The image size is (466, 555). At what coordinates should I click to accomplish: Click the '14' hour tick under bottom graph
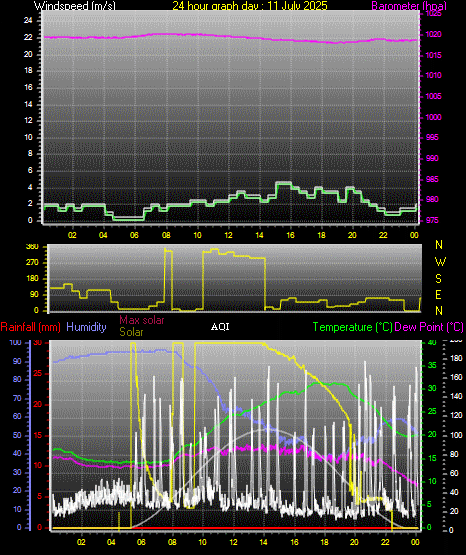point(264,542)
